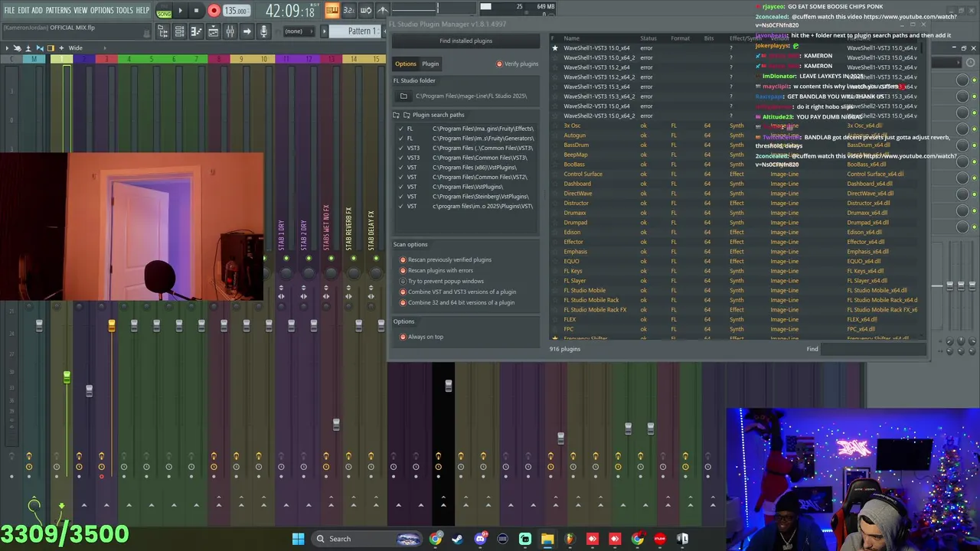Open the PATTERNS menu
The width and height of the screenshot is (980, 551).
[58, 11]
